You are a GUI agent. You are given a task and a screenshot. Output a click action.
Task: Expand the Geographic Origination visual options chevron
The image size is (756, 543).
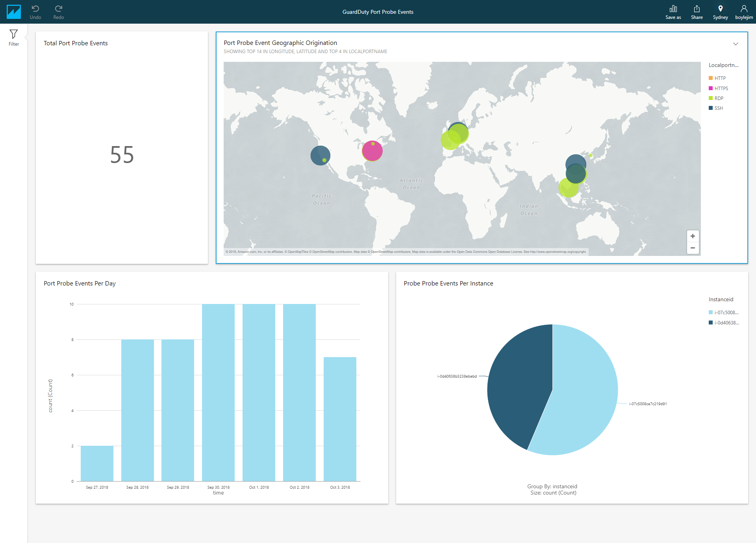736,44
